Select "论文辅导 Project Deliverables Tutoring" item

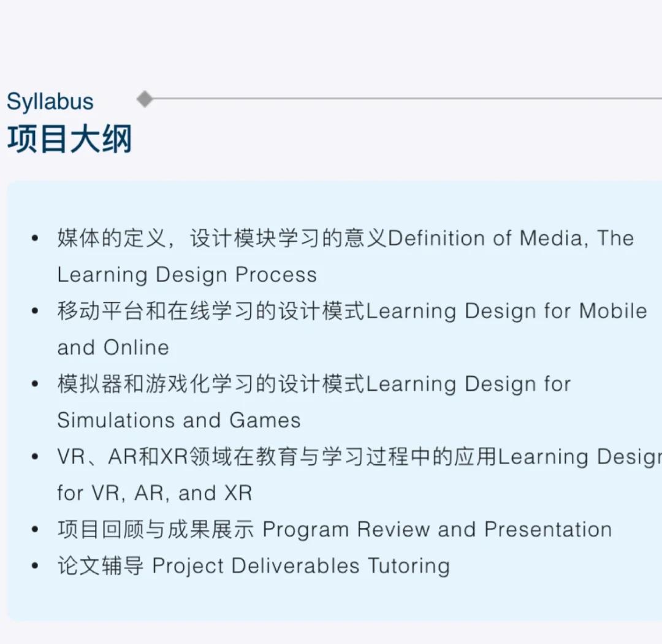pos(253,566)
